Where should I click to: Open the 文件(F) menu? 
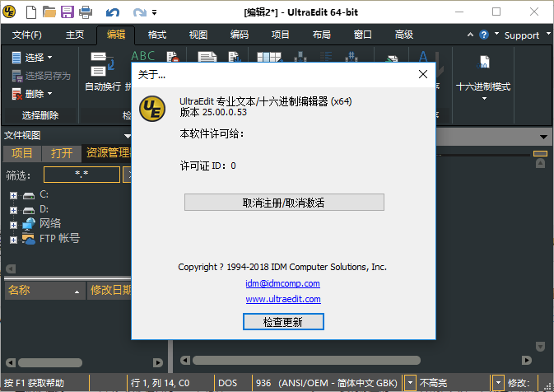27,35
